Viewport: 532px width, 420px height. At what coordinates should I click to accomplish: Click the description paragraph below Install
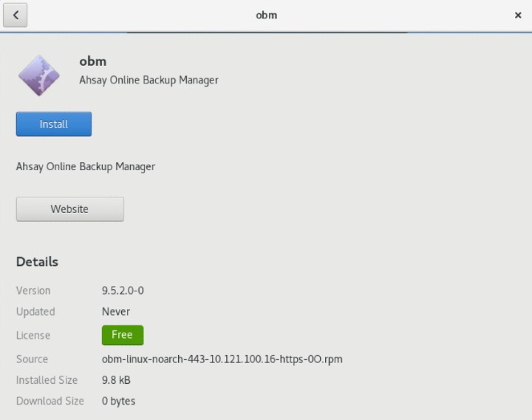[86, 166]
